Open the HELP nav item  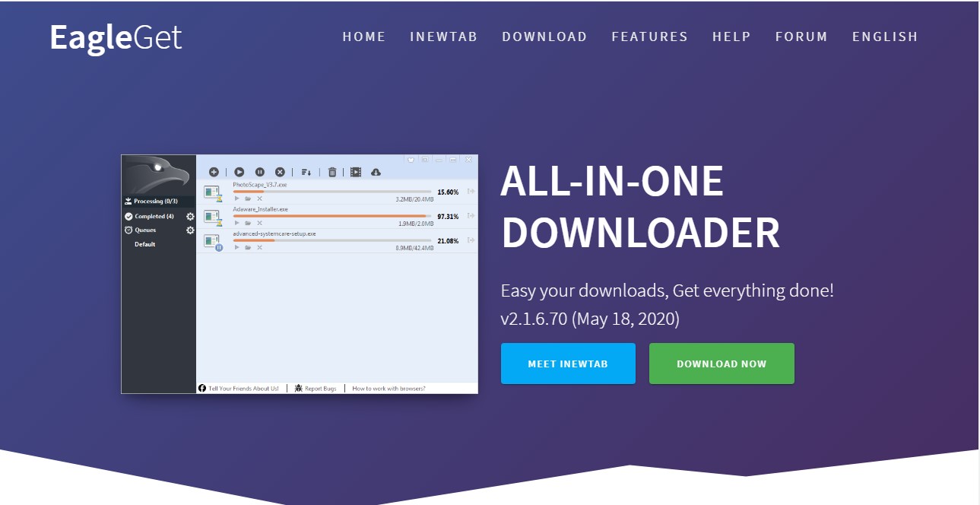[731, 37]
